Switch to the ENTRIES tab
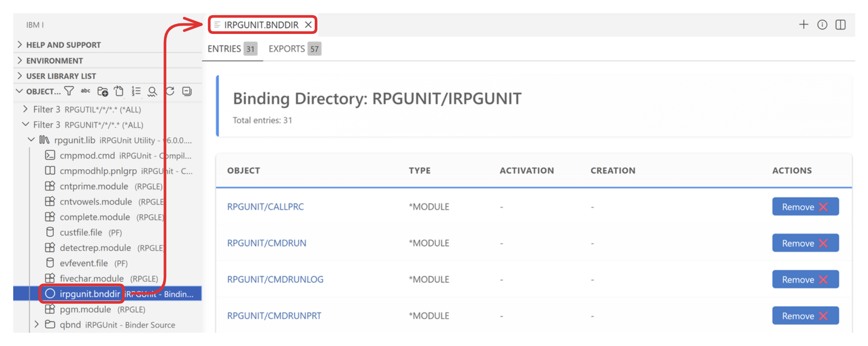Viewport: 868px width, 346px height. 232,49
